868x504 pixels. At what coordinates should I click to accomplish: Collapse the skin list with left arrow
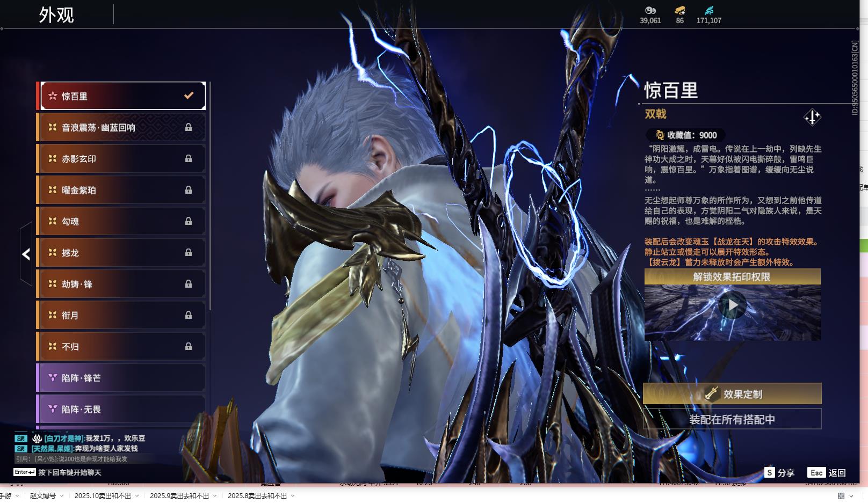26,254
